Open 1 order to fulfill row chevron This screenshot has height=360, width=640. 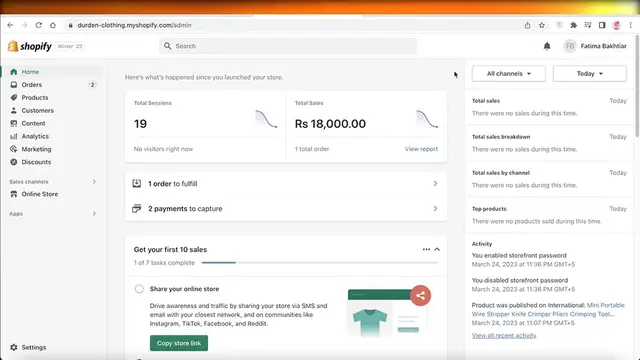tap(436, 184)
